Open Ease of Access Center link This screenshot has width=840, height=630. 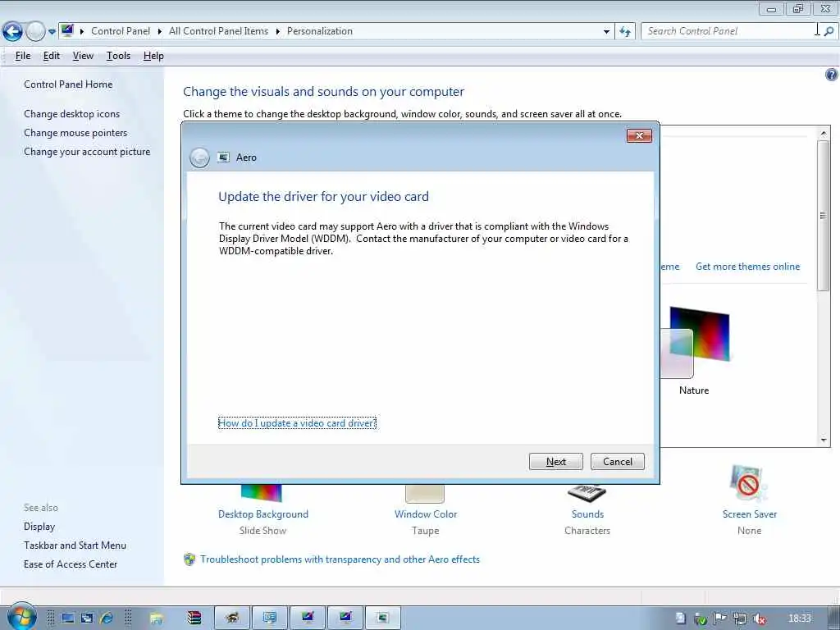point(71,564)
